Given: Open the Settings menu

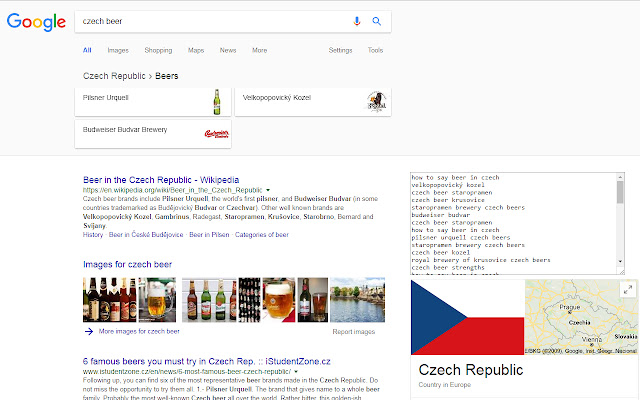Looking at the screenshot, I should (x=340, y=50).
